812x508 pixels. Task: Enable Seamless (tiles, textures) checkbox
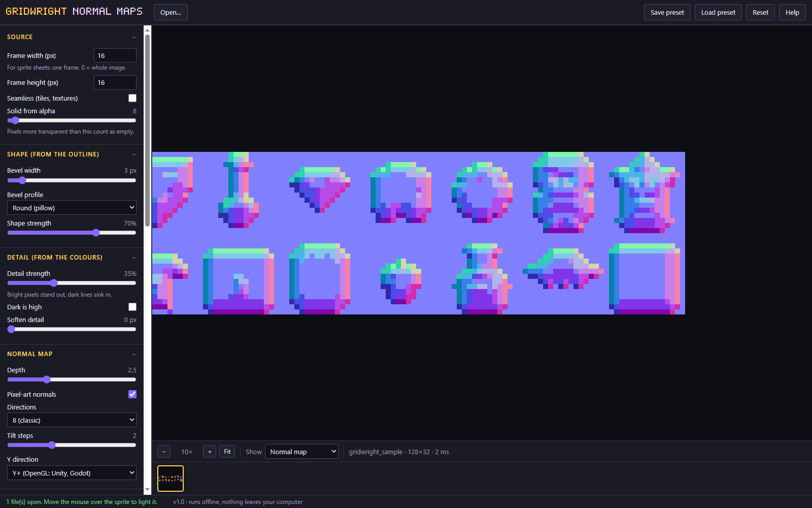click(132, 98)
